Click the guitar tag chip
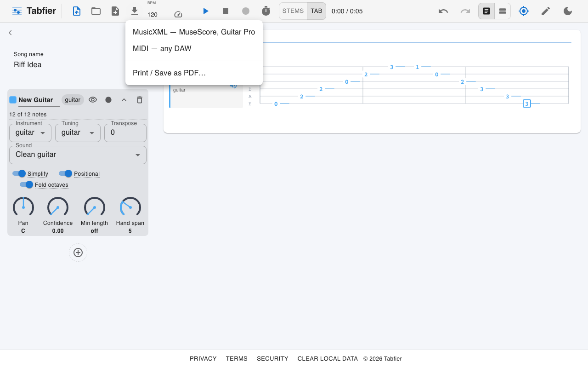The image size is (588, 368). coord(73,100)
